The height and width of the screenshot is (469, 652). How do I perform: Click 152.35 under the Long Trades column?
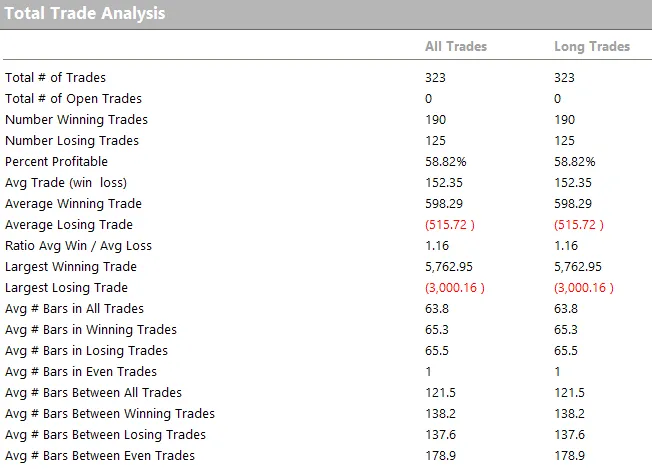point(573,183)
